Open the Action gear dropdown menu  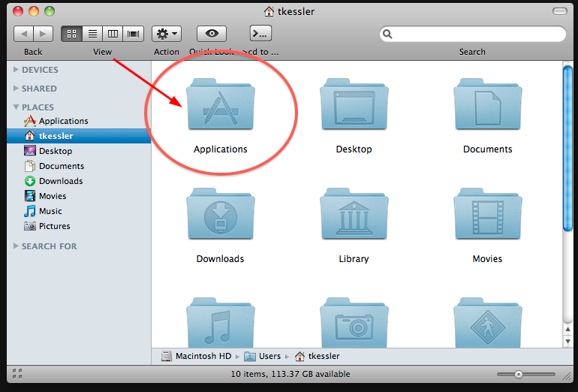click(x=167, y=34)
